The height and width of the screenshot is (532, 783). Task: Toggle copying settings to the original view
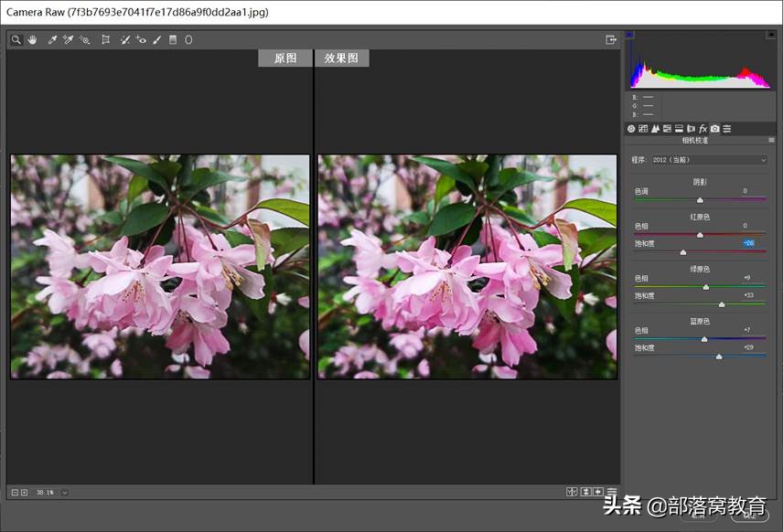[598, 491]
